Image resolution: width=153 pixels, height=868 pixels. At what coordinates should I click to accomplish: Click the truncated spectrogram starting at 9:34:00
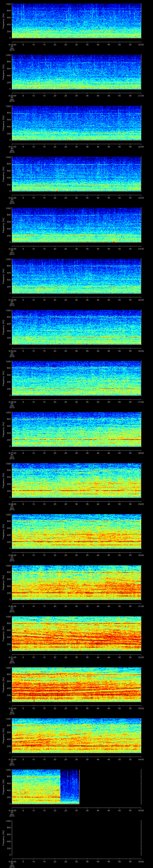pos(45,787)
